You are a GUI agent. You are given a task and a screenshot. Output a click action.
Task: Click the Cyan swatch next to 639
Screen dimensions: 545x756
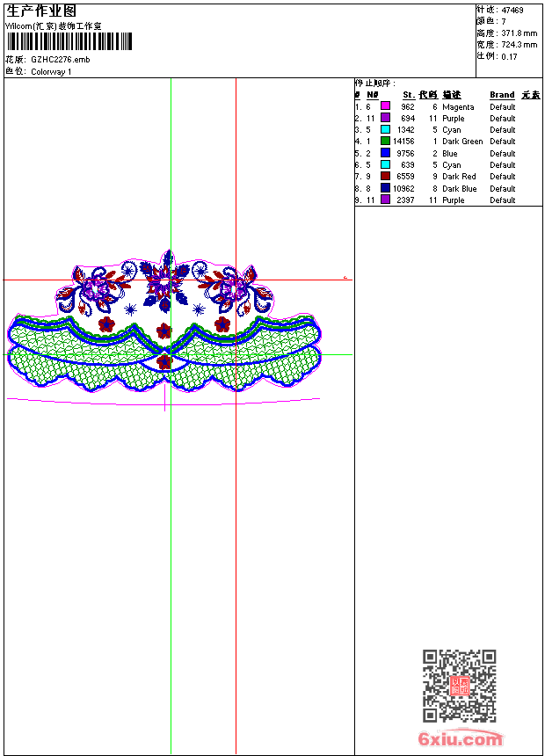(x=385, y=164)
